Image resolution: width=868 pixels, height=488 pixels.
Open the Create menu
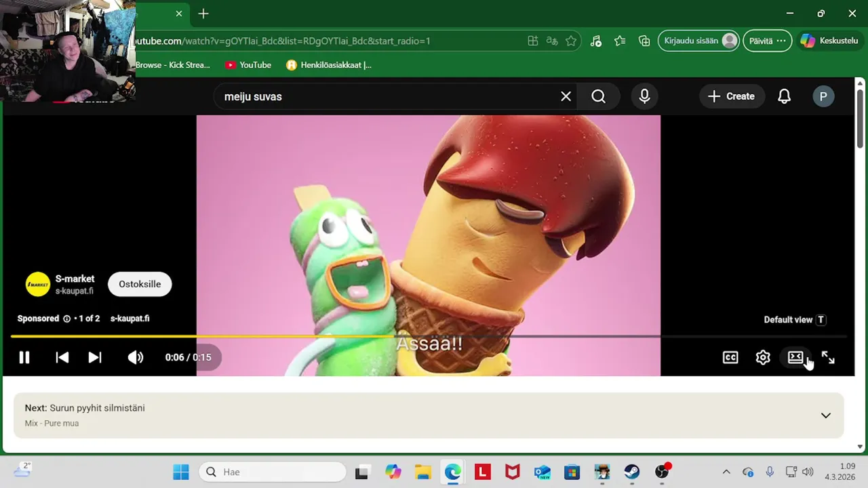pyautogui.click(x=732, y=96)
